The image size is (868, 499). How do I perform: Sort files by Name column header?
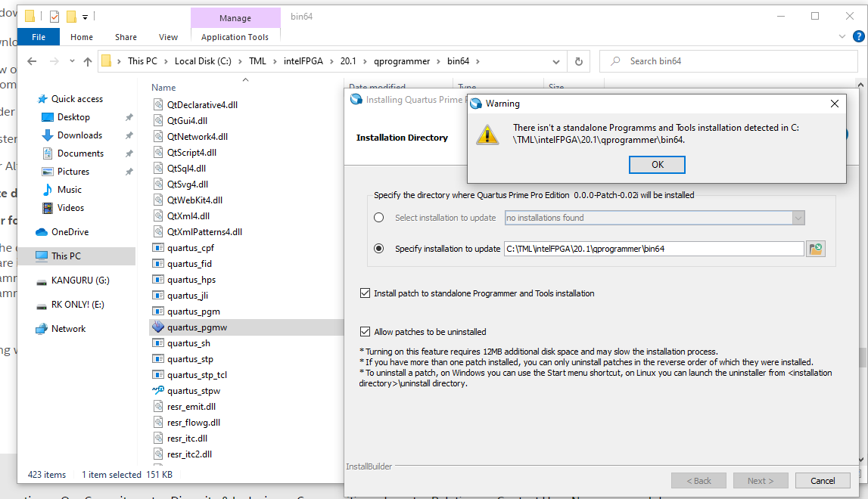[163, 88]
